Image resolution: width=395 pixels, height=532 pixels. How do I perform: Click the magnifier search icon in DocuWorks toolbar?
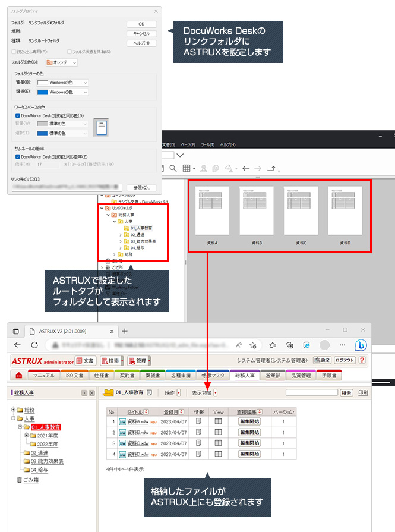click(173, 168)
